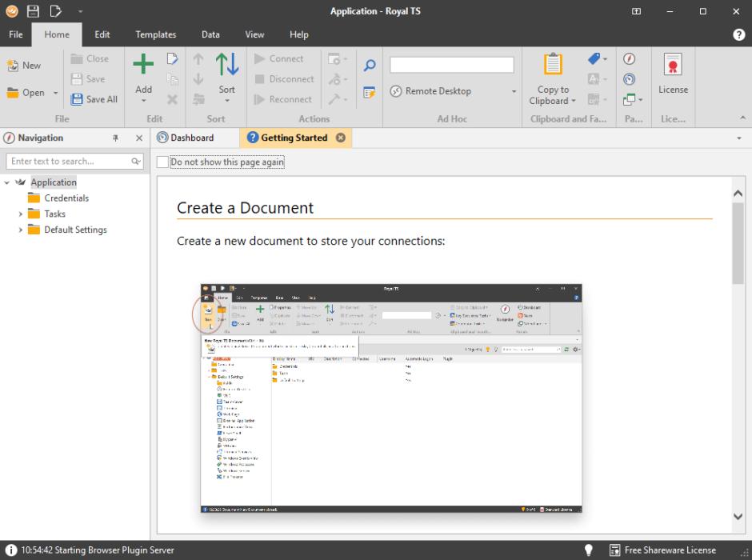Open the Remote Desktop connection type dropdown
Screen dimensions: 752x560
514,91
